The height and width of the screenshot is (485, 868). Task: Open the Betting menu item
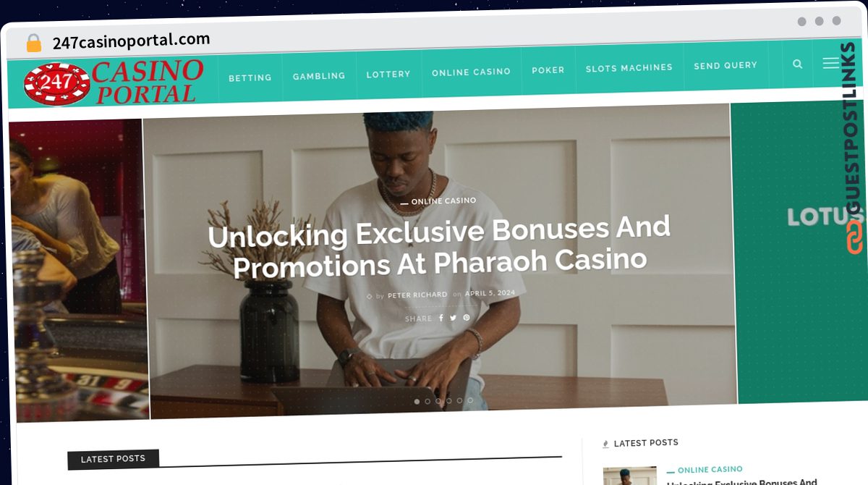250,77
